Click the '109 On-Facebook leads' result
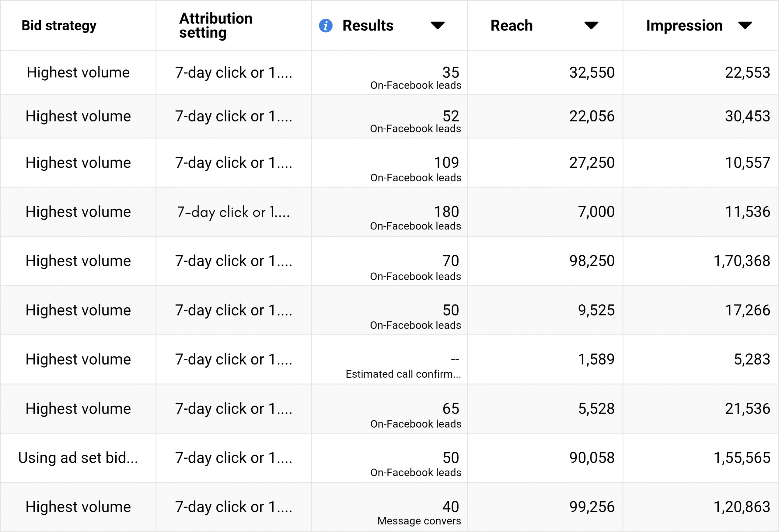The height and width of the screenshot is (532, 779). [416, 169]
